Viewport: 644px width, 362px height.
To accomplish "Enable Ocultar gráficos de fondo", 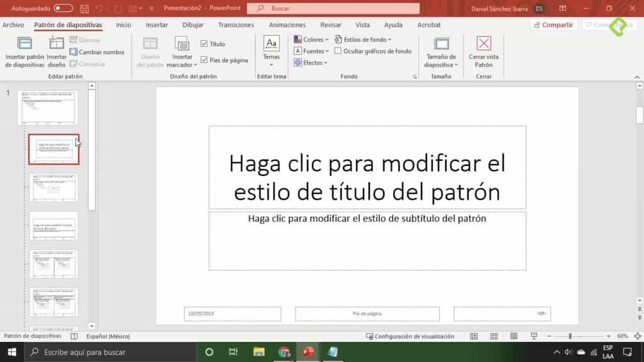I will click(338, 51).
